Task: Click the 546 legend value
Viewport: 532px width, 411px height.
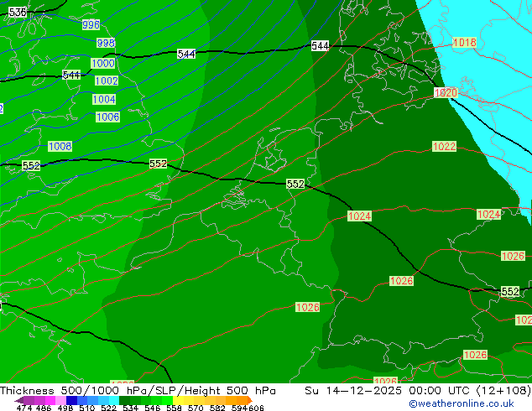Action: [153, 408]
